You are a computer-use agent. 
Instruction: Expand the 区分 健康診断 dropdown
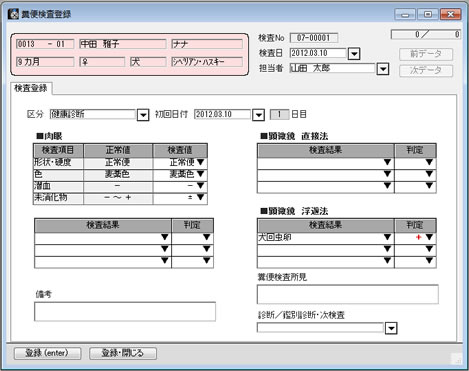143,115
